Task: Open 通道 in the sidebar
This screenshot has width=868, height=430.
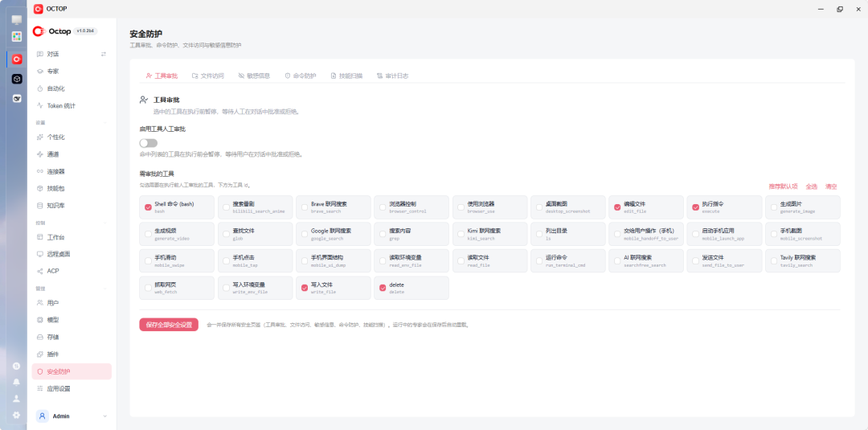Action: point(72,154)
